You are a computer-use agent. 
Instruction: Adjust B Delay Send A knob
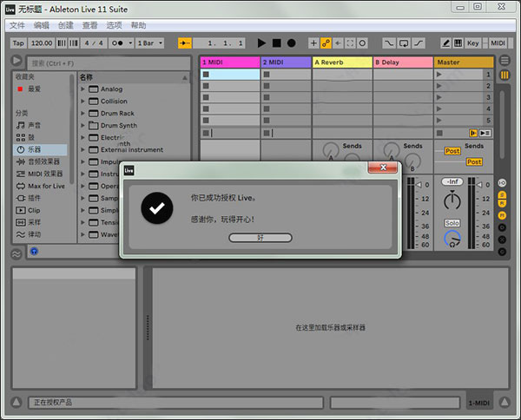392,150
